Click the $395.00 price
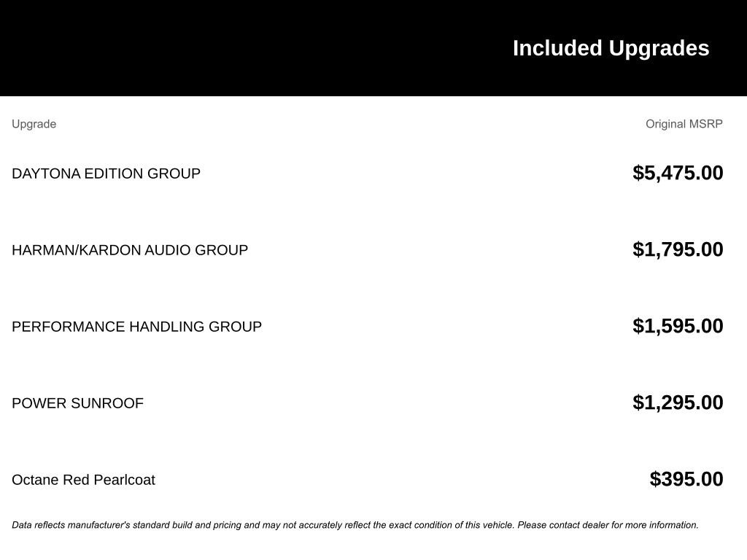The height and width of the screenshot is (560, 747). (x=686, y=479)
